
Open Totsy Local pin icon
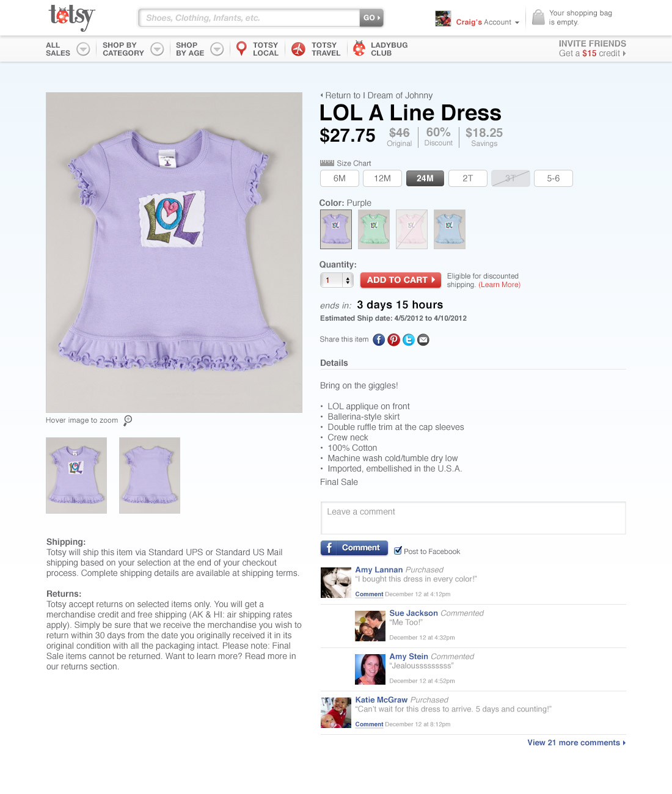click(x=241, y=49)
